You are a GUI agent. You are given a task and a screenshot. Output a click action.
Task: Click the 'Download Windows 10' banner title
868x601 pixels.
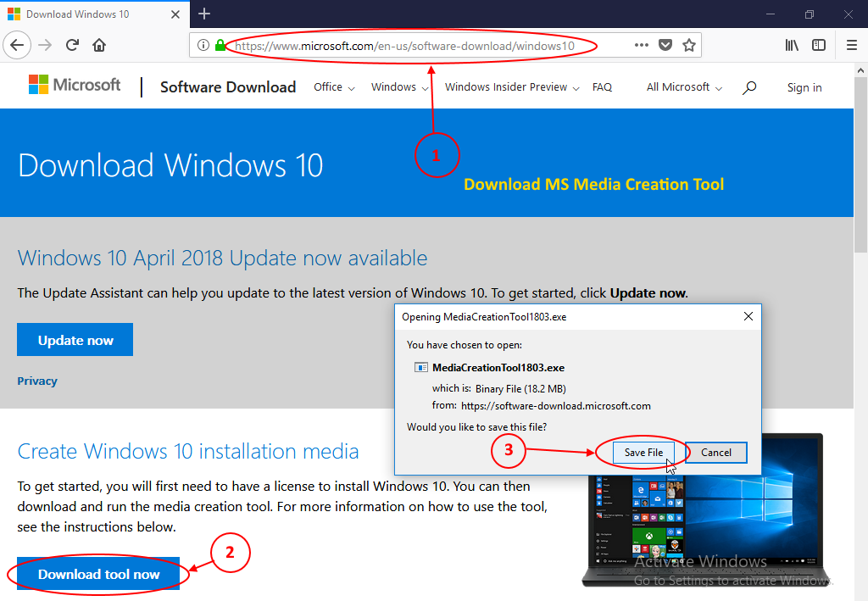(x=170, y=165)
